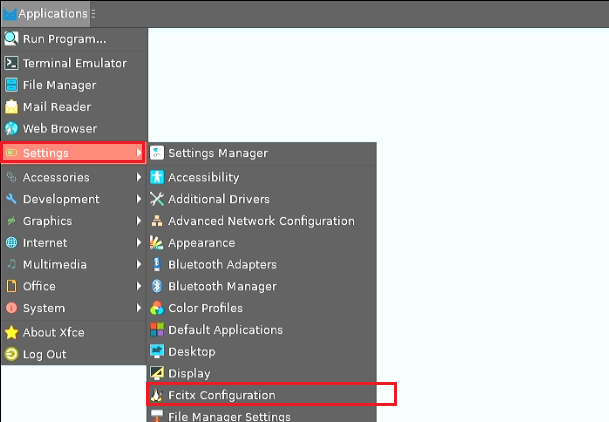Select the Mail Reader label
The image size is (609, 422).
(x=57, y=107)
